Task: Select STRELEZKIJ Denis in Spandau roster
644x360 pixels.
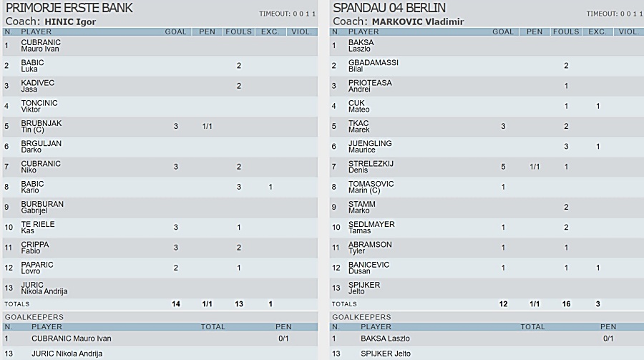Action: click(x=371, y=167)
